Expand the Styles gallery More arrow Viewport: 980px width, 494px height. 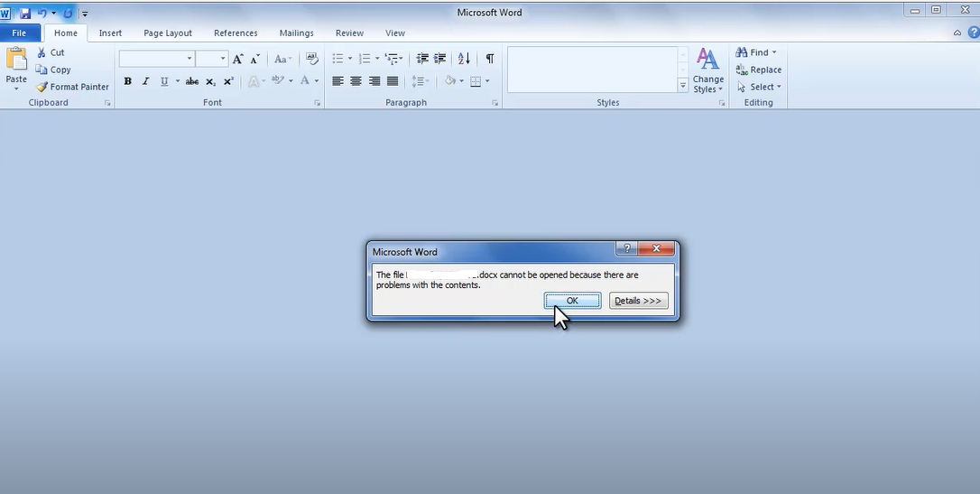682,87
